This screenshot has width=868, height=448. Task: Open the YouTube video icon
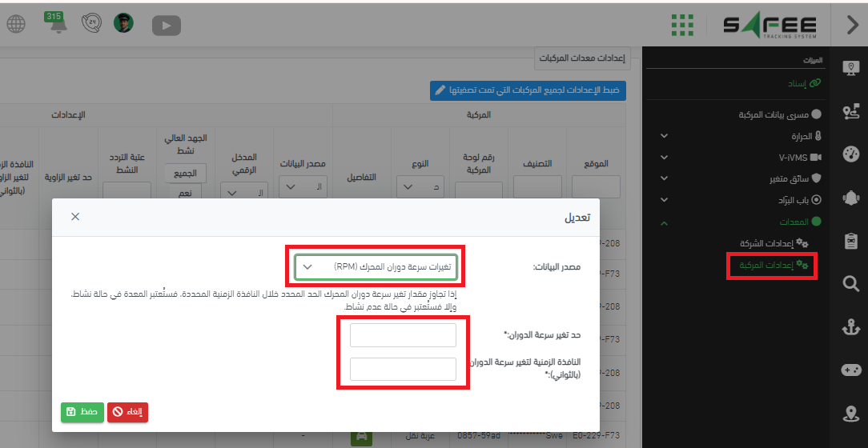[x=166, y=25]
